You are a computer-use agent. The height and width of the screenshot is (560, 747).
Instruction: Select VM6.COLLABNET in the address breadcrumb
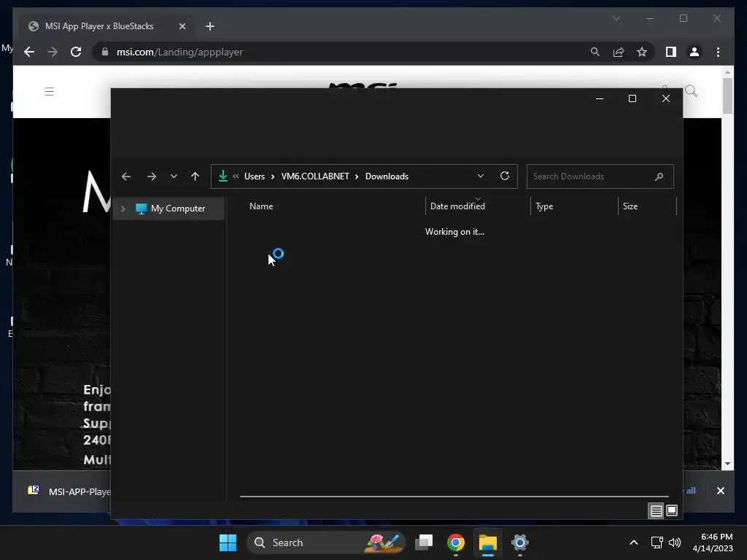(x=315, y=176)
